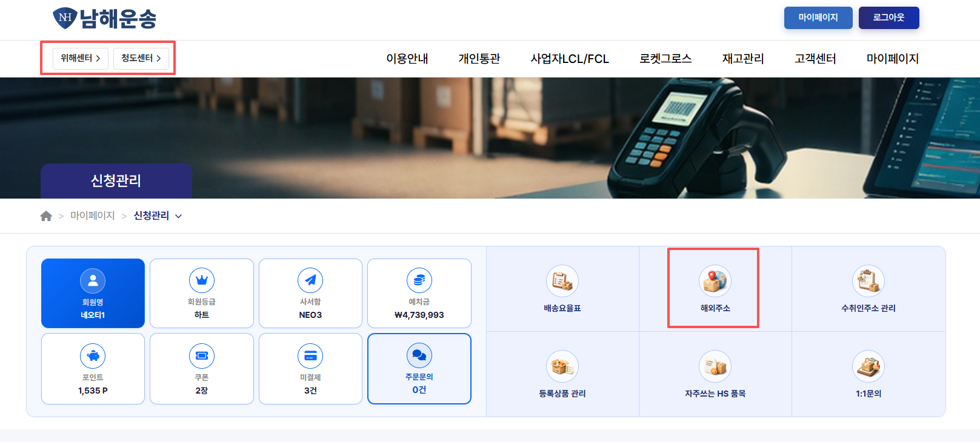The height and width of the screenshot is (442, 980).
Task: Open the 청도센터 selector button
Action: coord(141,58)
